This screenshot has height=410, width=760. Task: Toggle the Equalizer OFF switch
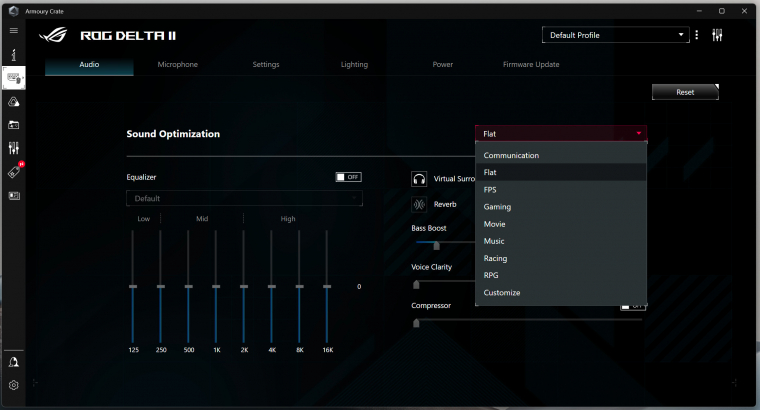[348, 177]
